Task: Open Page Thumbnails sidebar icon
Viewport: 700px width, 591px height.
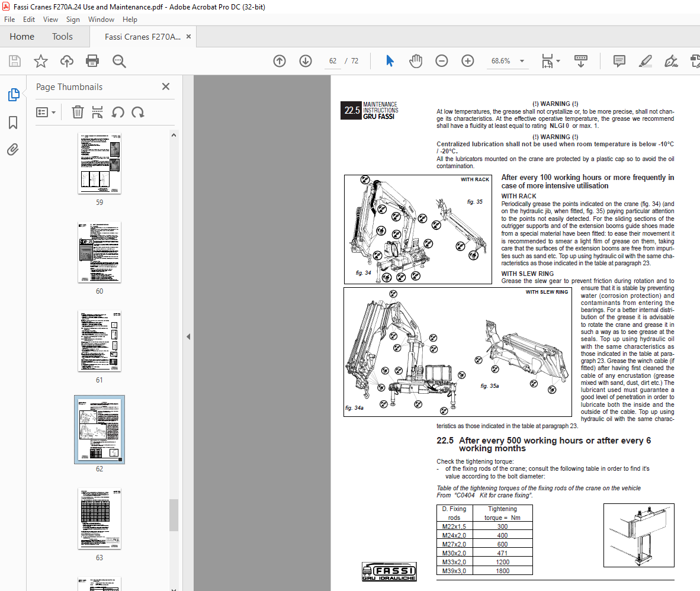Action: click(14, 95)
